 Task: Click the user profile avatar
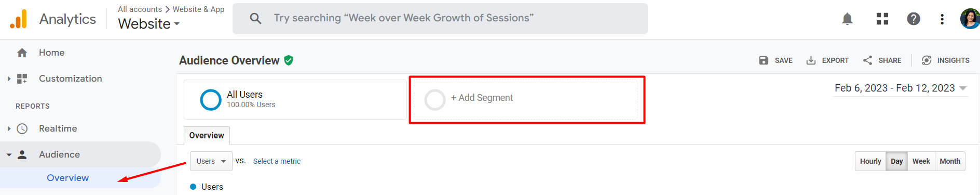click(970, 19)
